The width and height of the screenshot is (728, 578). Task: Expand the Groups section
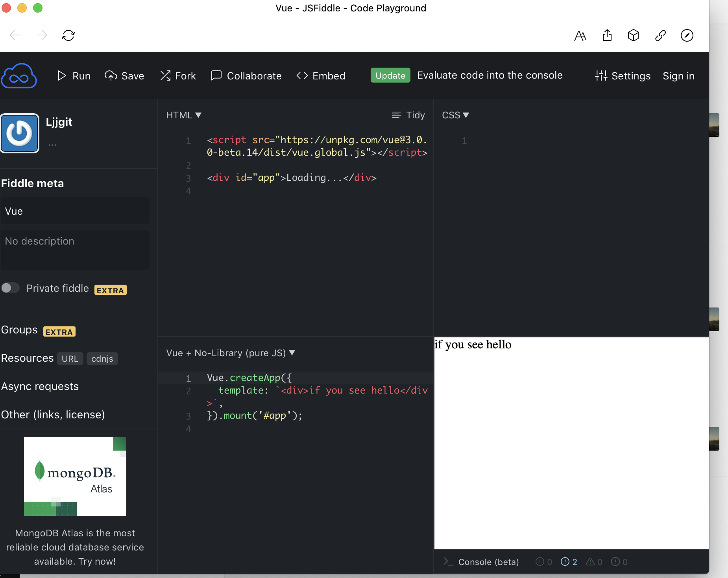pyautogui.click(x=19, y=329)
